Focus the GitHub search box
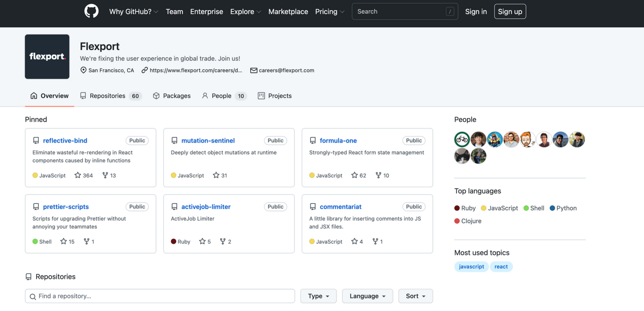This screenshot has height=311, width=644. tap(405, 12)
